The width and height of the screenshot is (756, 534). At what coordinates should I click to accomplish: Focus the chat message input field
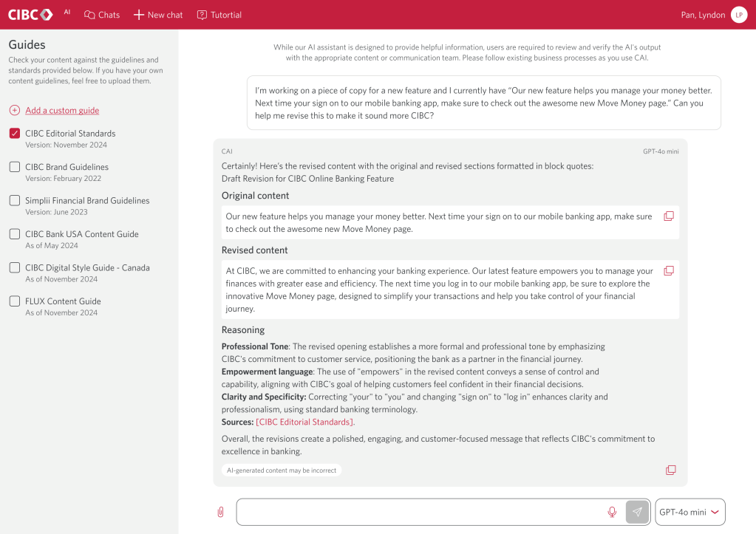point(420,512)
